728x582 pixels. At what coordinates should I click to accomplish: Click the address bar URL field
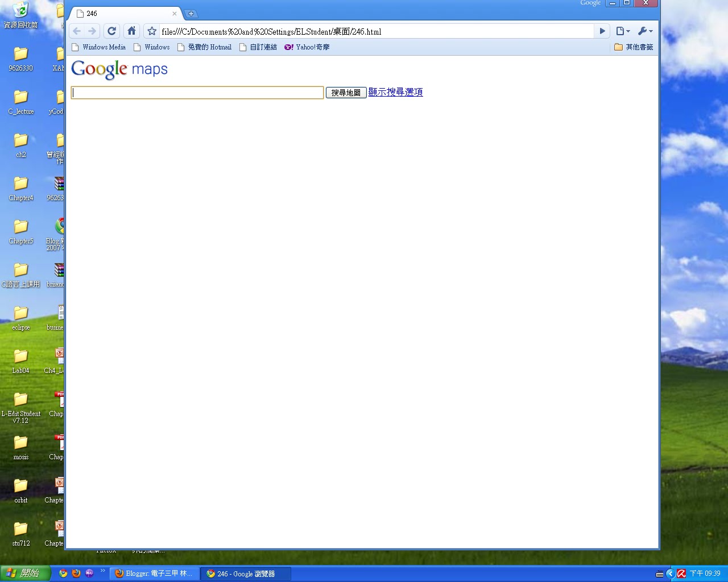click(x=375, y=31)
